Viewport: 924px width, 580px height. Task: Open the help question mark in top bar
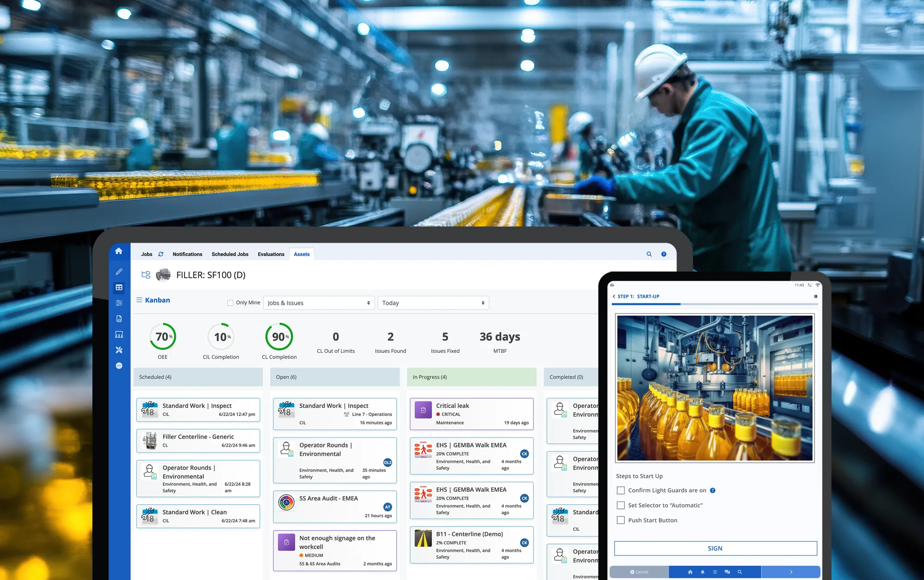[664, 254]
